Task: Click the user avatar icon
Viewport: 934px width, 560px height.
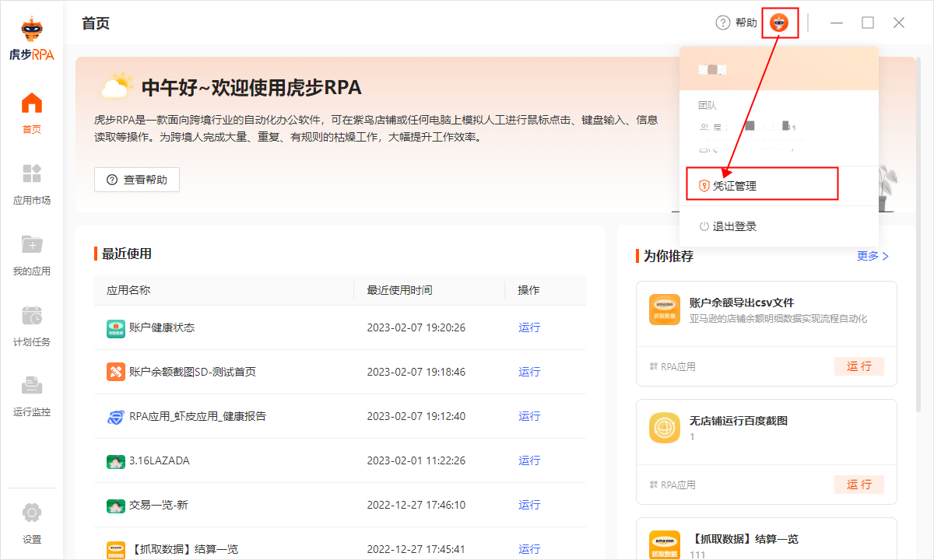Action: tap(779, 23)
